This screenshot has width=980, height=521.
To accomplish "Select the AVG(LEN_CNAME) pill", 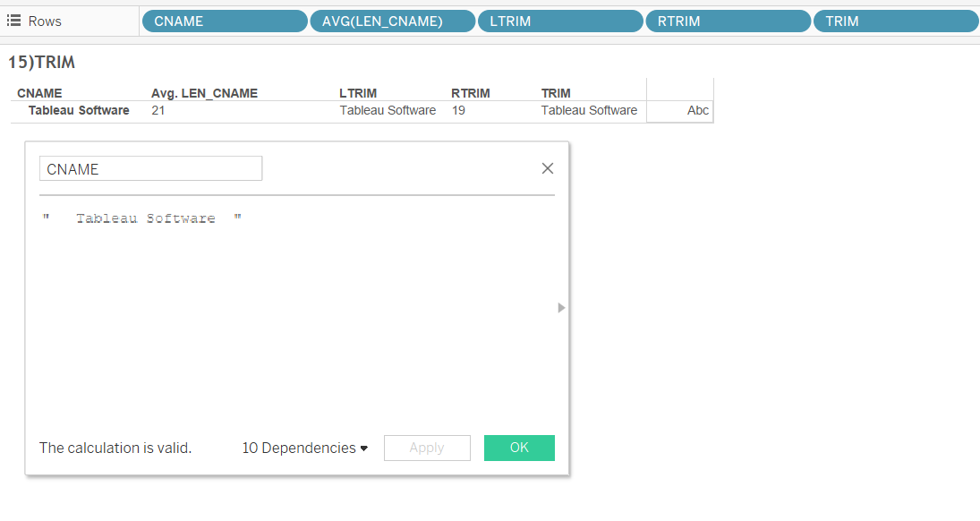I will pos(393,21).
